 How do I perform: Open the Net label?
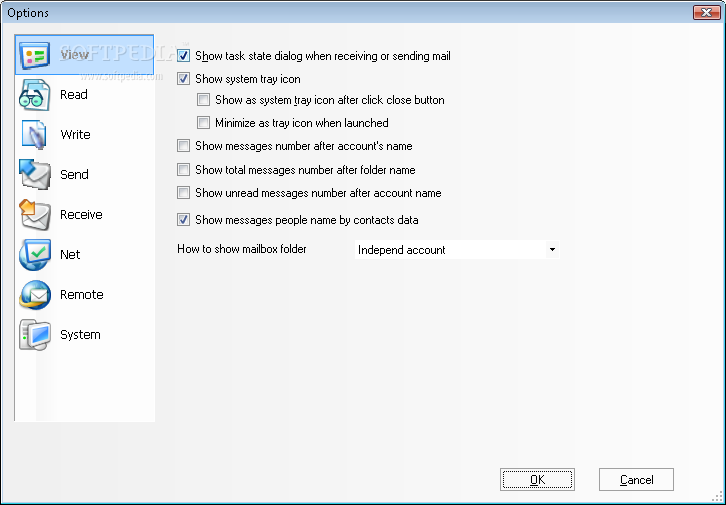click(x=70, y=255)
